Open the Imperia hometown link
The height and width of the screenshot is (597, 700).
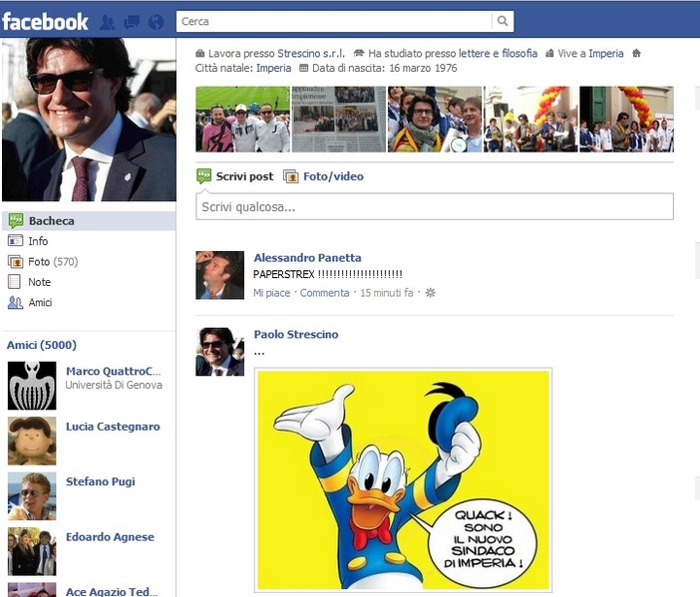coord(273,68)
